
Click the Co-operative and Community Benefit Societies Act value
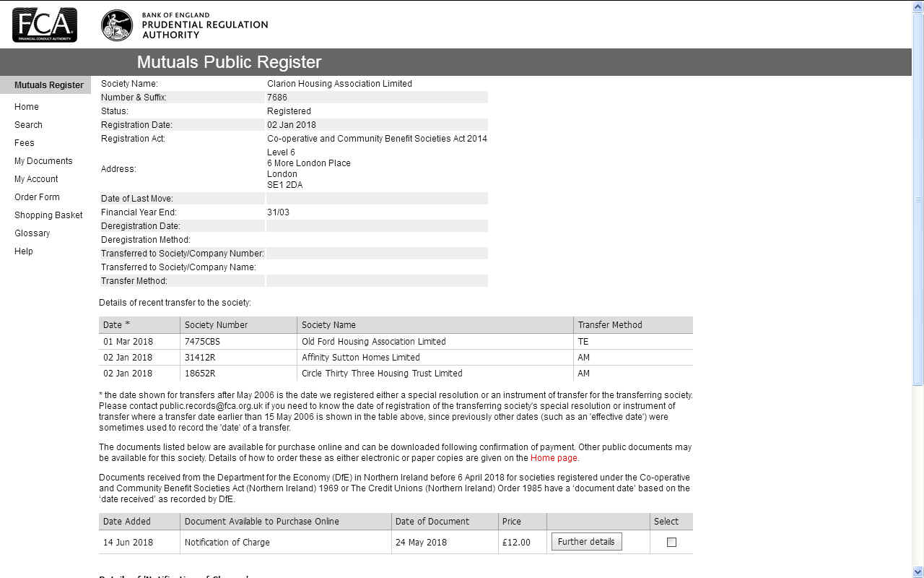click(x=377, y=139)
